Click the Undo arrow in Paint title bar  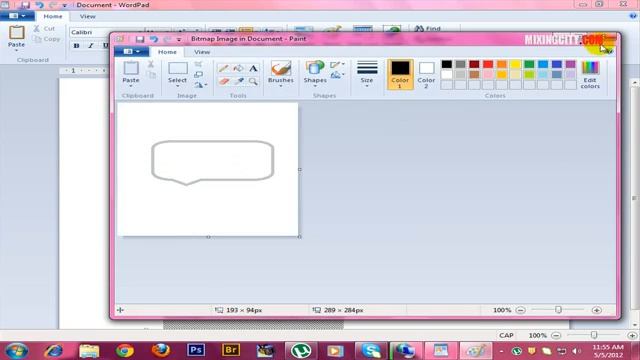(x=153, y=39)
